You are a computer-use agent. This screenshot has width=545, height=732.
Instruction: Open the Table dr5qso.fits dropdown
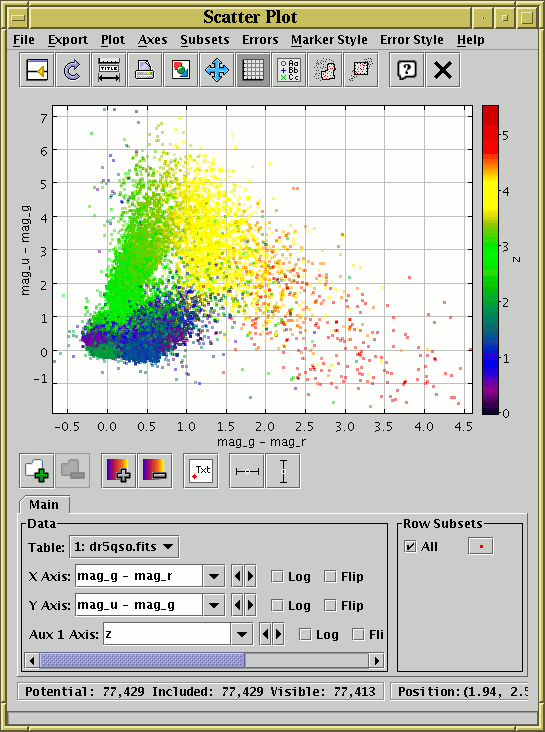coord(124,547)
